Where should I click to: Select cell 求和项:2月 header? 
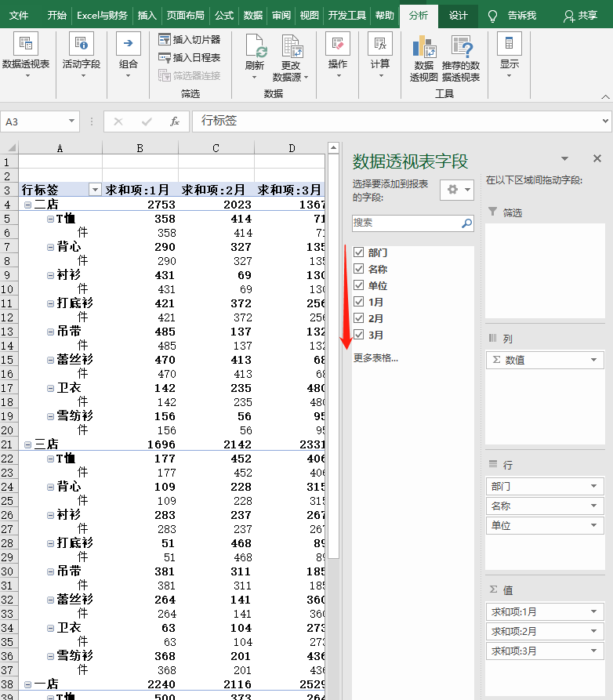click(216, 190)
